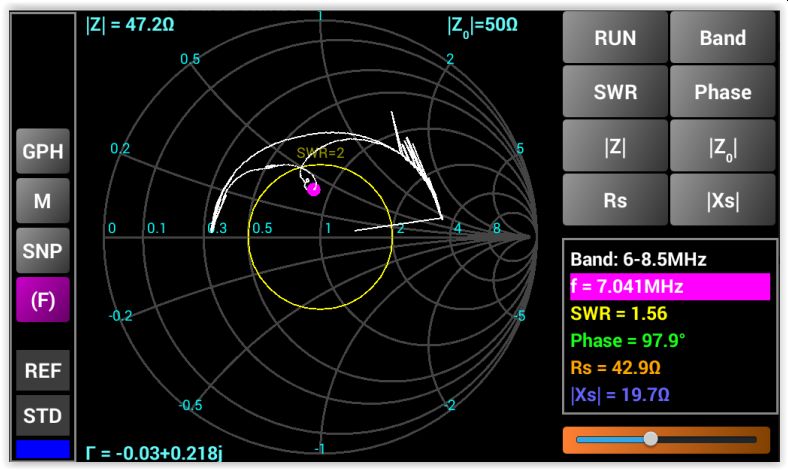Select the SWR measurement button
This screenshot has width=788, height=470.
coord(615,92)
